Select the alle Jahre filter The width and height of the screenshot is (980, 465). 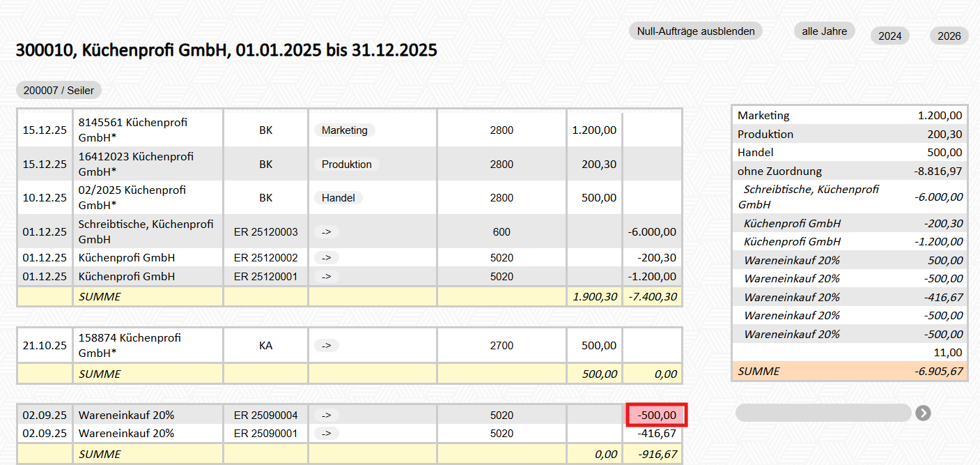[824, 31]
